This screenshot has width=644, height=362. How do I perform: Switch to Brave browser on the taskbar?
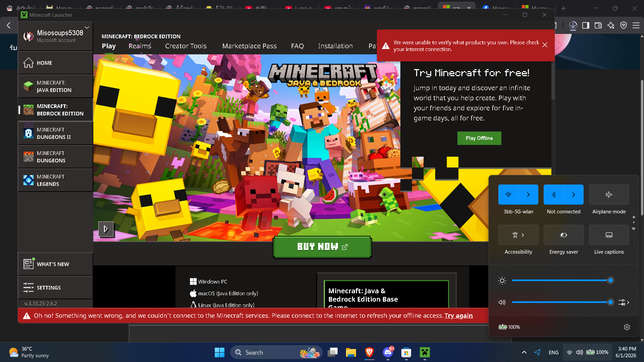(x=369, y=352)
